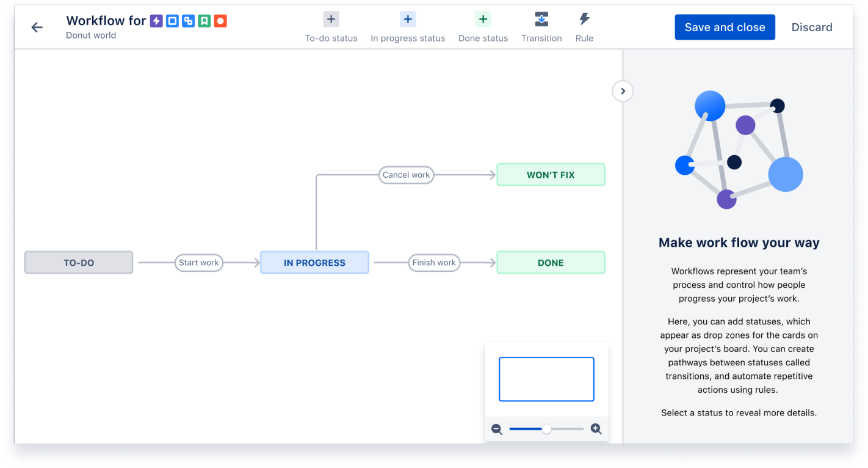This screenshot has width=868, height=468.
Task: Add a Done status with the green plus
Action: (x=483, y=19)
